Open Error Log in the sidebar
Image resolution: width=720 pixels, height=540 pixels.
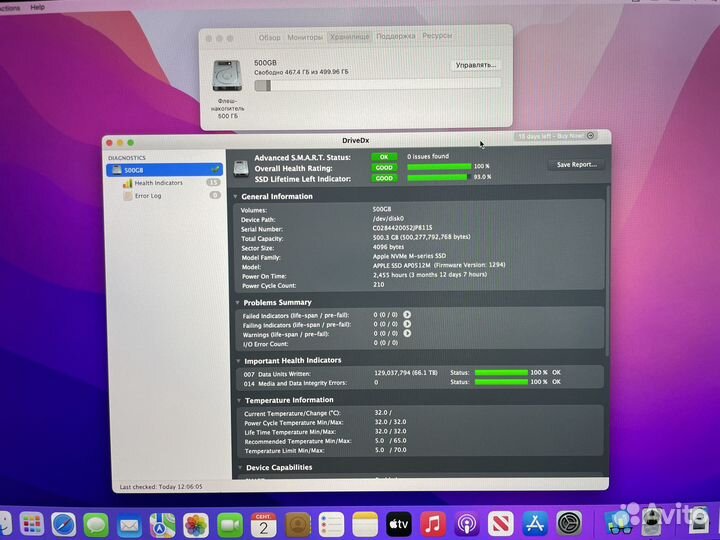[148, 196]
